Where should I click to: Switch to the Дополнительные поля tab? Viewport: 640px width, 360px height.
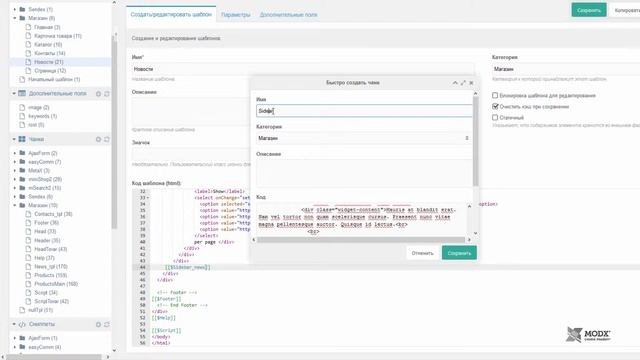click(x=288, y=15)
